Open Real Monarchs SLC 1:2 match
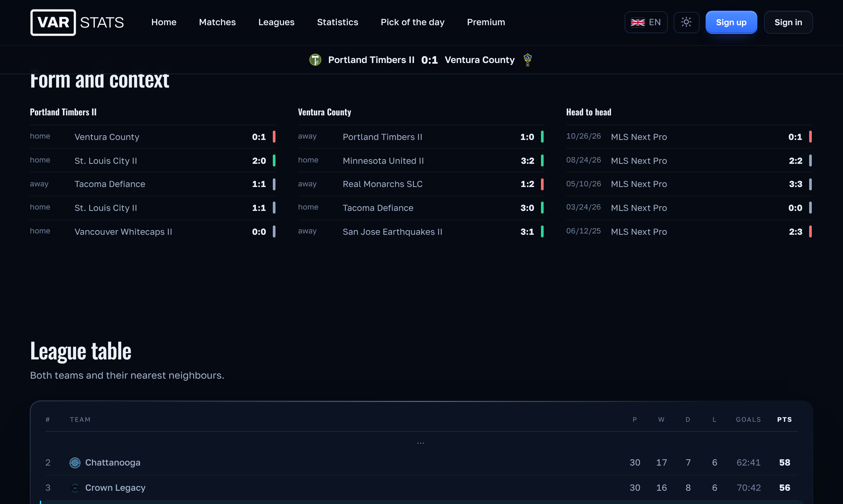 pyautogui.click(x=421, y=184)
